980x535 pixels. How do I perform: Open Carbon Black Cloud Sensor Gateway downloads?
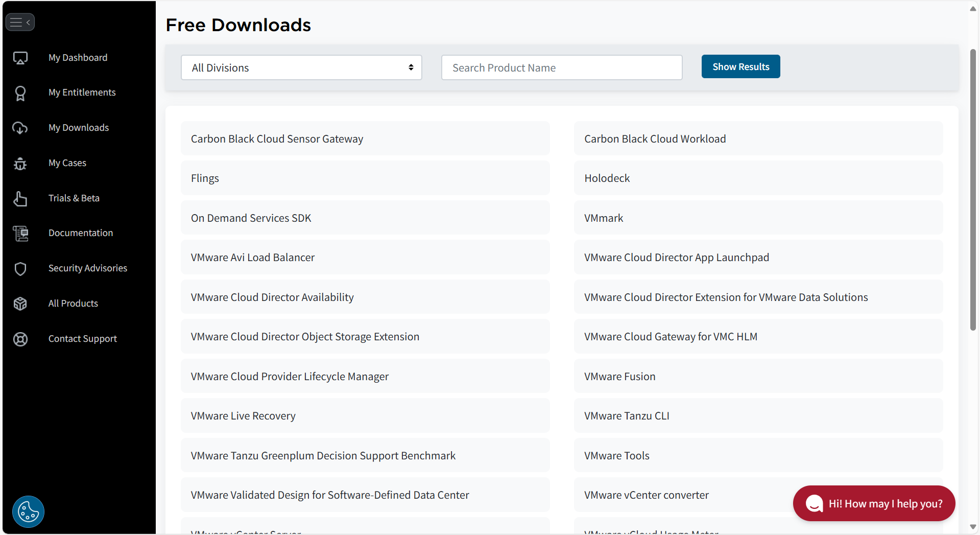point(365,138)
